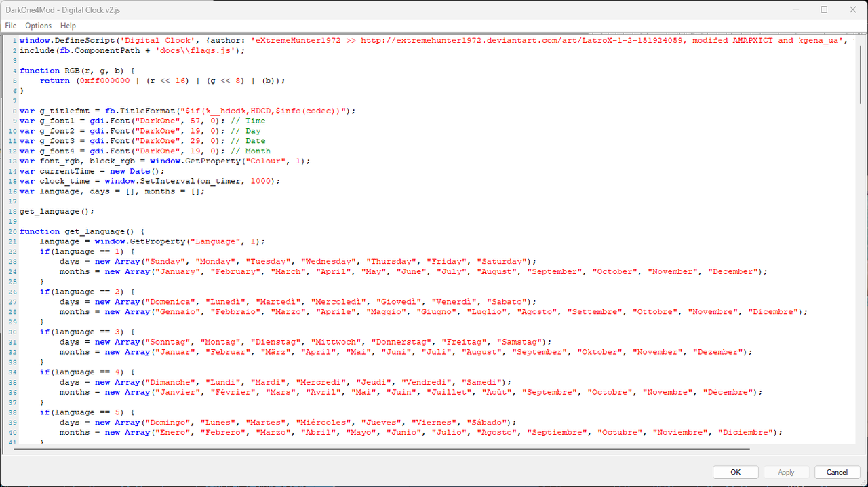The image size is (868, 487).
Task: Close the DarkOne4Mod script window
Action: point(853,9)
